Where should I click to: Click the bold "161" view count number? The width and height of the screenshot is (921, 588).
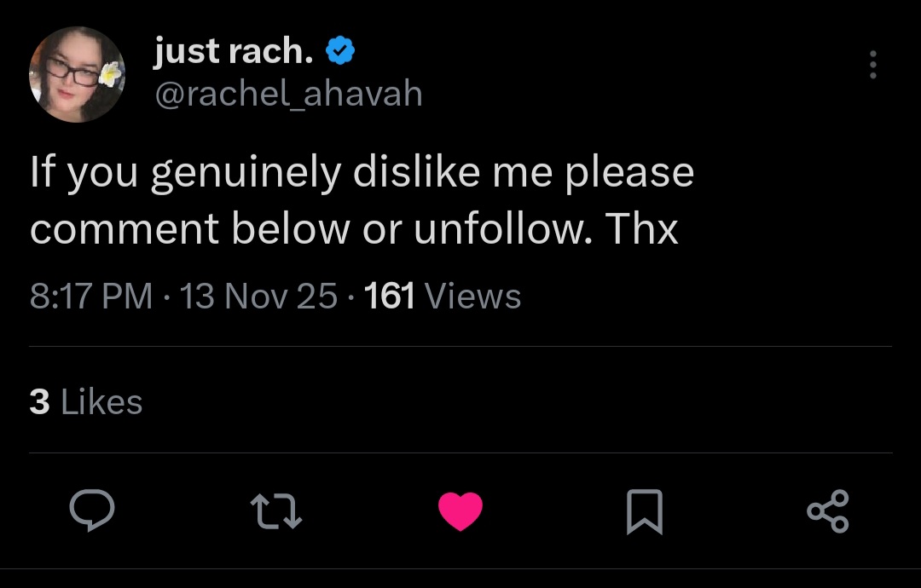click(x=389, y=297)
